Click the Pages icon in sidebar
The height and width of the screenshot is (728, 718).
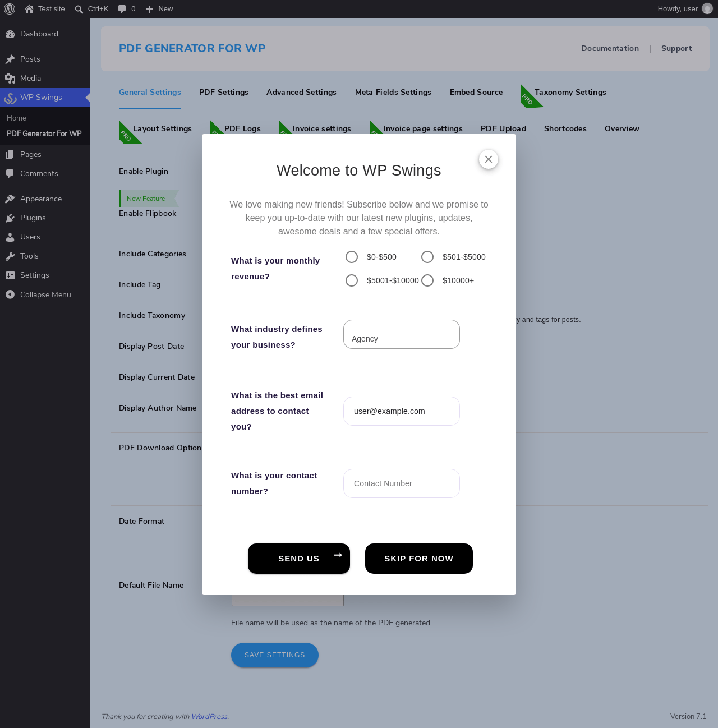point(10,155)
